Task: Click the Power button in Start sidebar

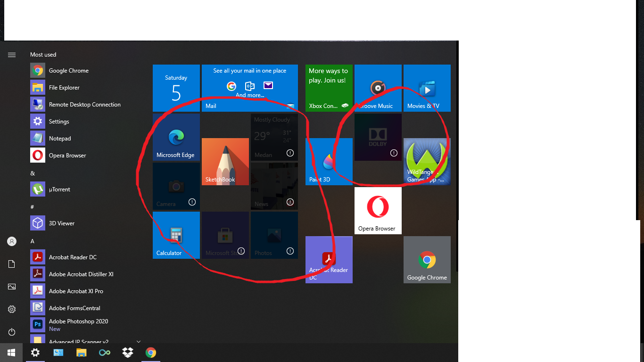Action: 12,332
